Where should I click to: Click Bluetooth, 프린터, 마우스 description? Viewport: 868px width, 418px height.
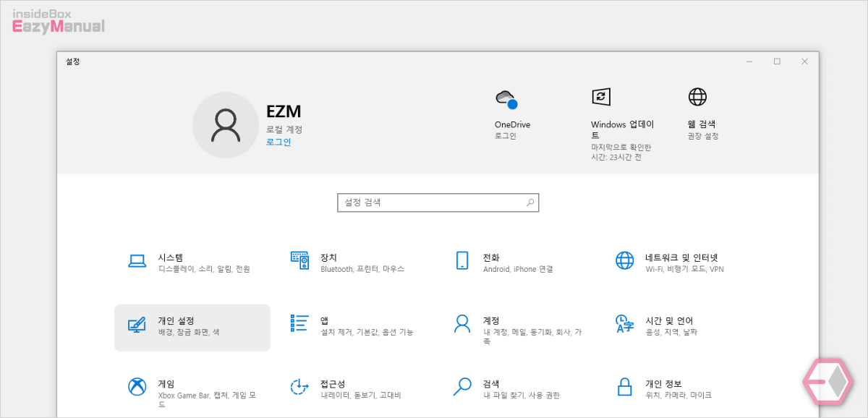(x=362, y=269)
